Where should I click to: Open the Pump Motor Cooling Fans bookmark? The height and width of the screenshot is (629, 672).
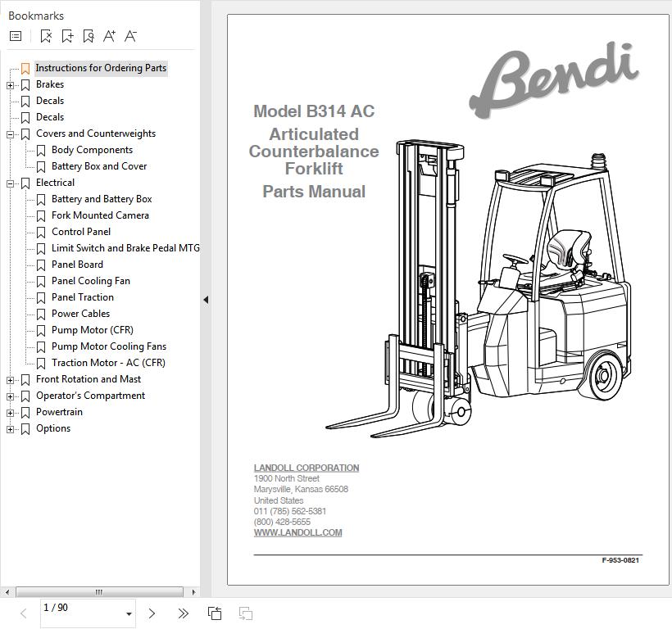coord(109,346)
